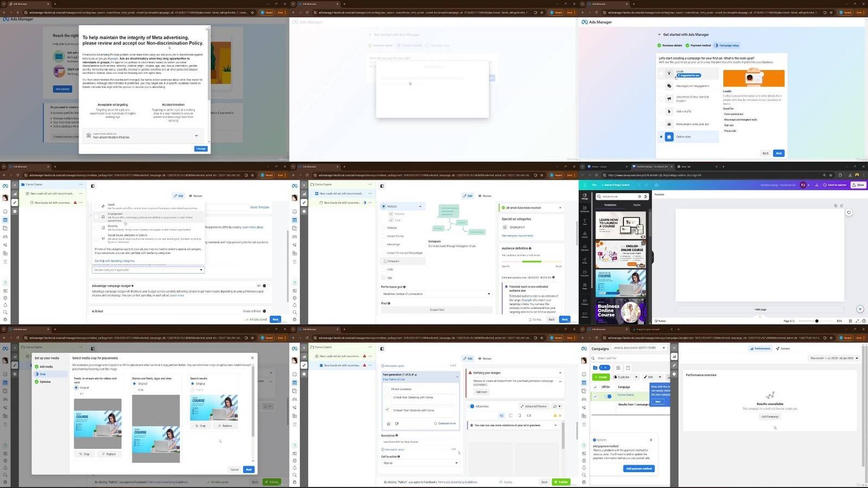Image resolution: width=868 pixels, height=488 pixels.
Task: Click the I Accept button
Action: [201, 149]
